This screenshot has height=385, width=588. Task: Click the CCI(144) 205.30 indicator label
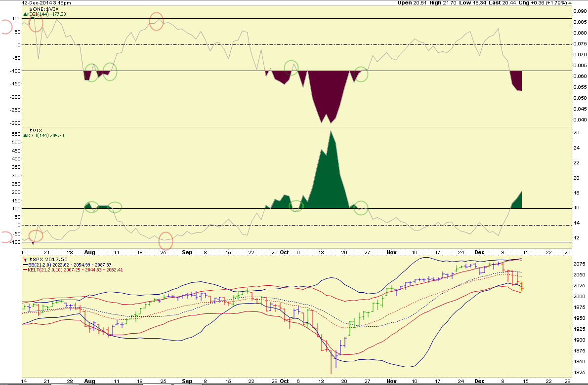[46, 136]
